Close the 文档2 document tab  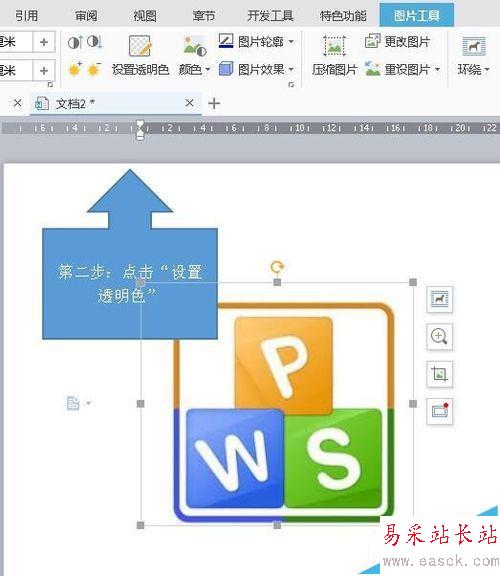click(189, 103)
